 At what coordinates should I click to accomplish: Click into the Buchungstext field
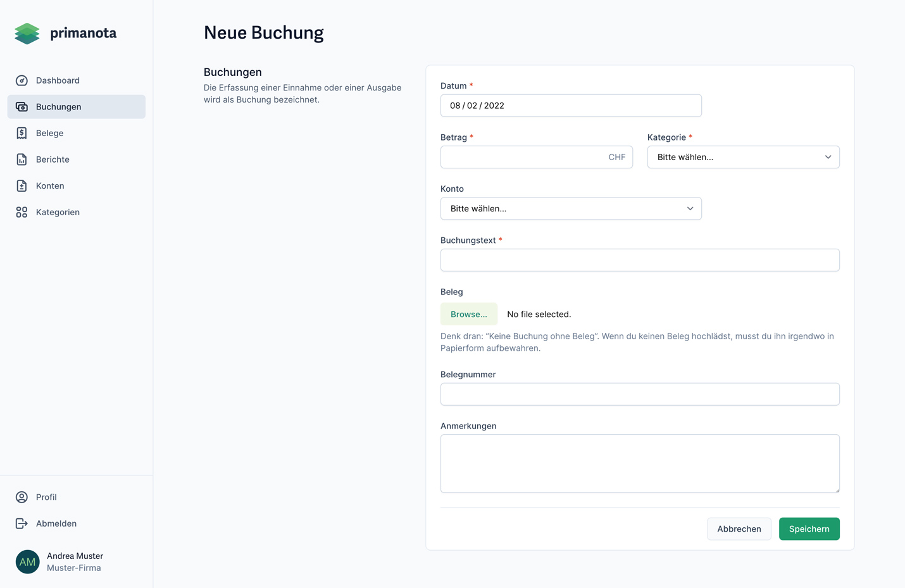(640, 260)
